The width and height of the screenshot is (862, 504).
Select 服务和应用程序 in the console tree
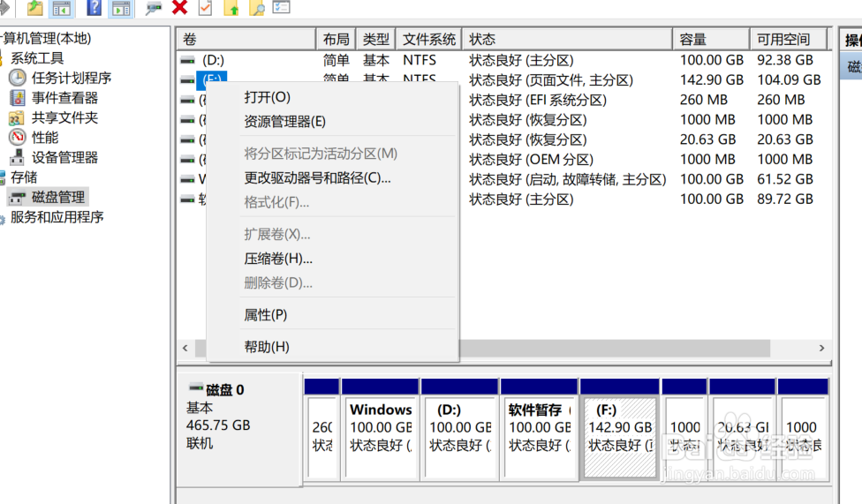point(57,217)
